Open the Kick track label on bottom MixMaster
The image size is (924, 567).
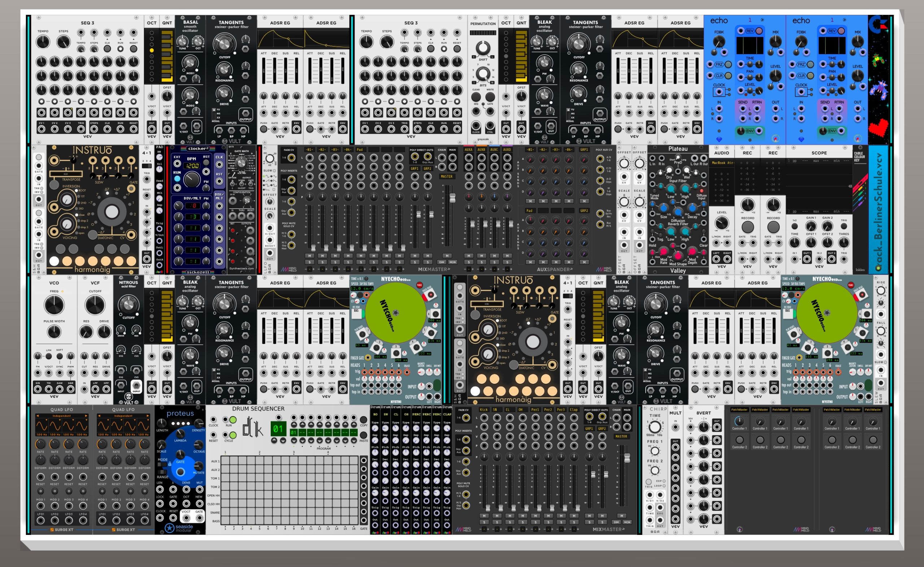[484, 409]
